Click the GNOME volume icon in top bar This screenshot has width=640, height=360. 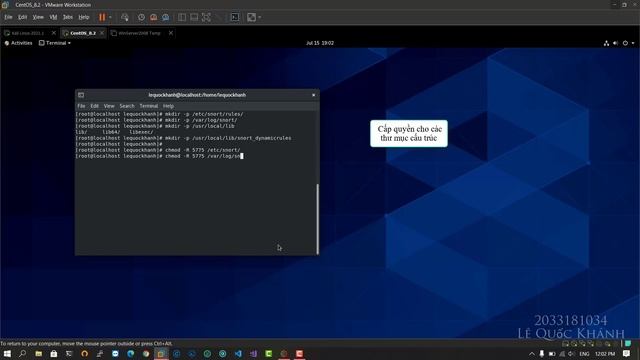[616, 43]
